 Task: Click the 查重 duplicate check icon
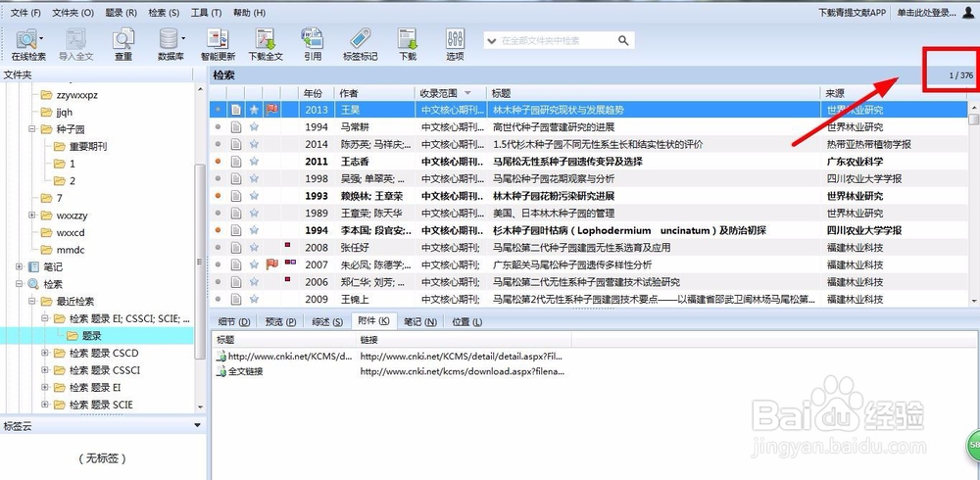(123, 44)
